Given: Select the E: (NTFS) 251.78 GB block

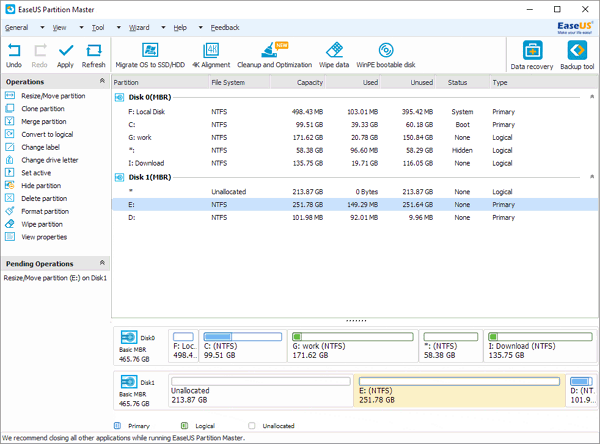Looking at the screenshot, I should [x=459, y=390].
